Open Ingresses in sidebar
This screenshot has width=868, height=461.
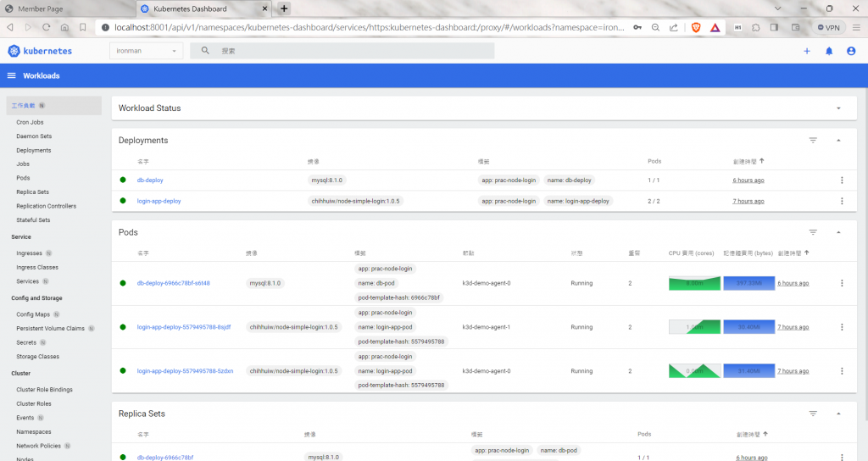click(29, 253)
